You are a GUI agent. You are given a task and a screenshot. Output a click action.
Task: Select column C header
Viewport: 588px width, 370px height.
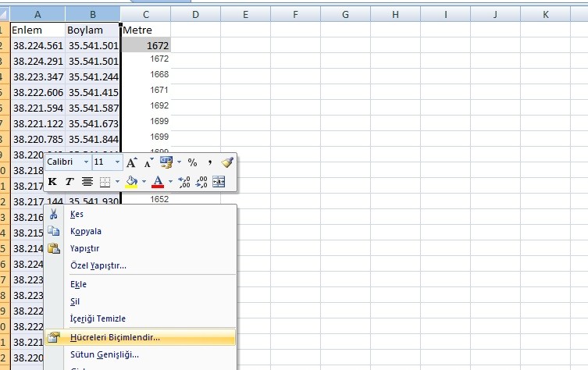146,14
